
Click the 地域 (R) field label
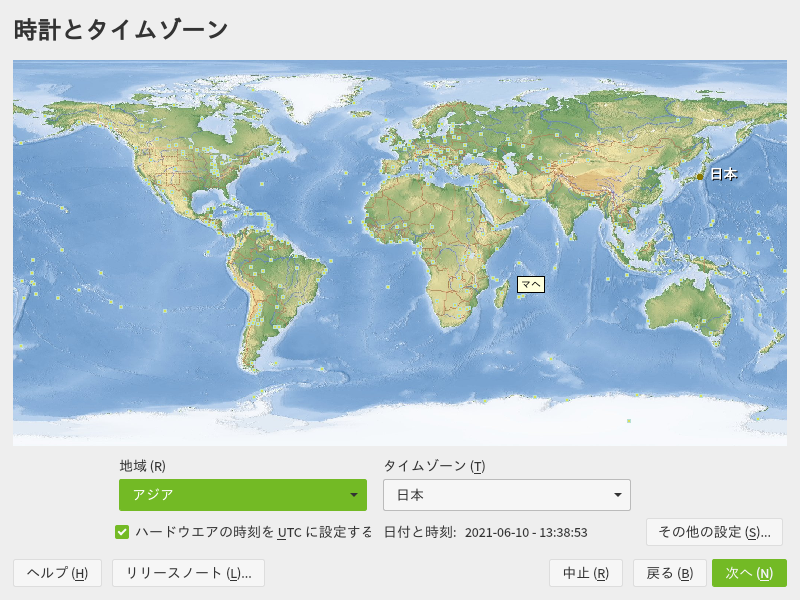142,466
